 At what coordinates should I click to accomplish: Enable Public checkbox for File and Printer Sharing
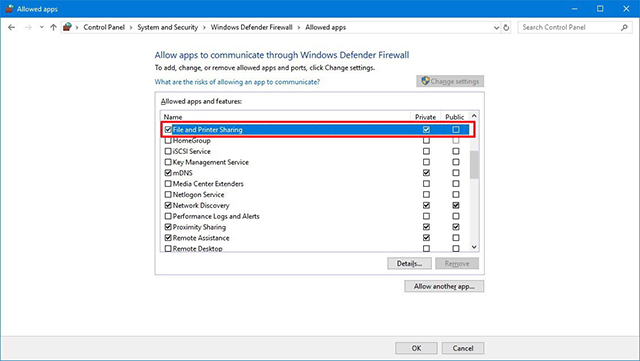click(456, 129)
